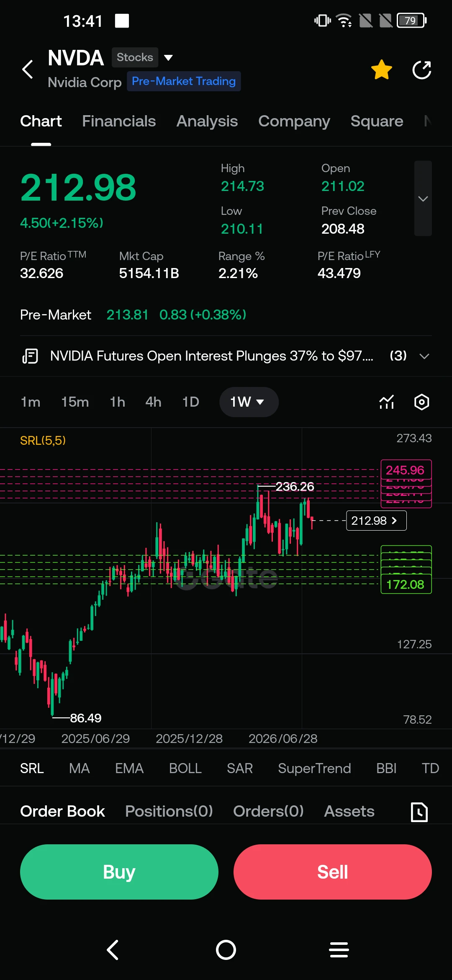This screenshot has width=452, height=980.
Task: Open the Stocks type dropdown arrow
Action: tap(168, 57)
